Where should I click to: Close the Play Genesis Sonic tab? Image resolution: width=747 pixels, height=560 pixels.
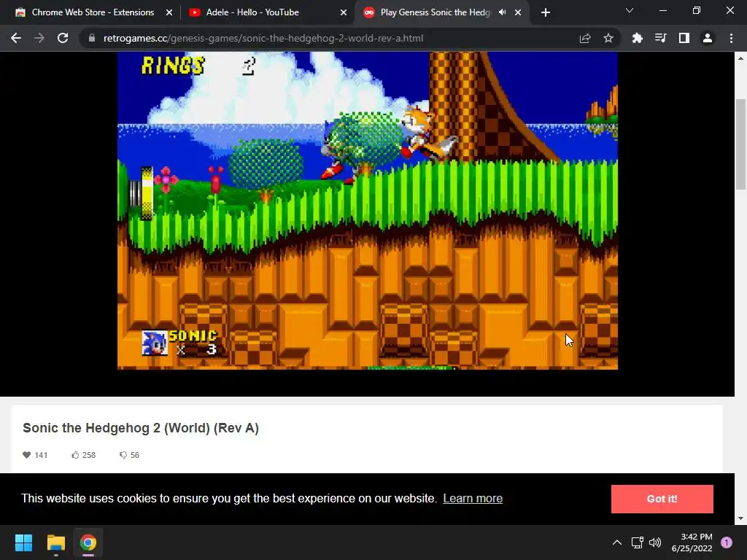coord(518,12)
